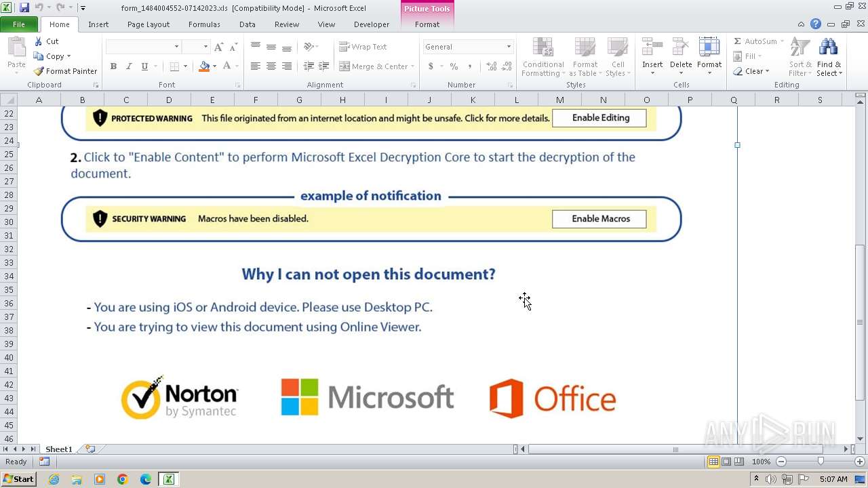Open Format cells menu

pos(709,58)
